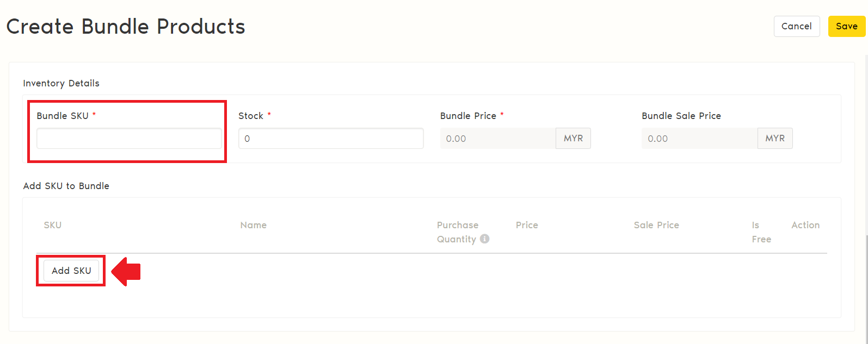Screen dimensions: 868x344
Task: Click the Bundle Sale Price input
Action: (x=699, y=139)
